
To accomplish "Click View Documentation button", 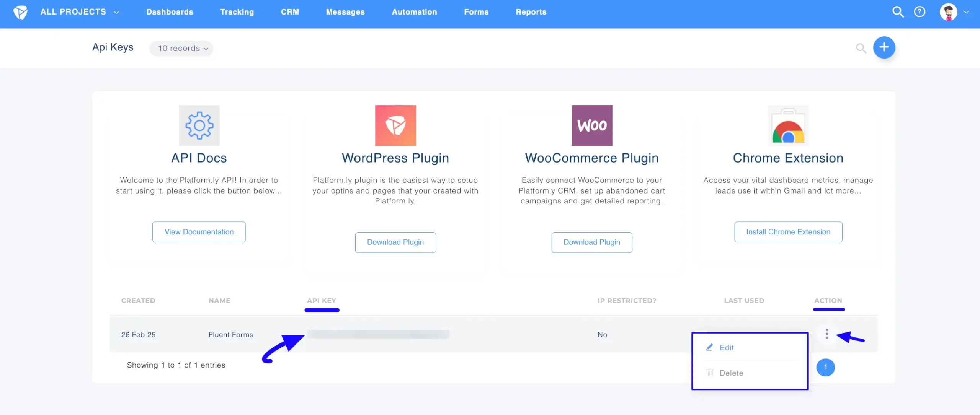I will pyautogui.click(x=199, y=232).
